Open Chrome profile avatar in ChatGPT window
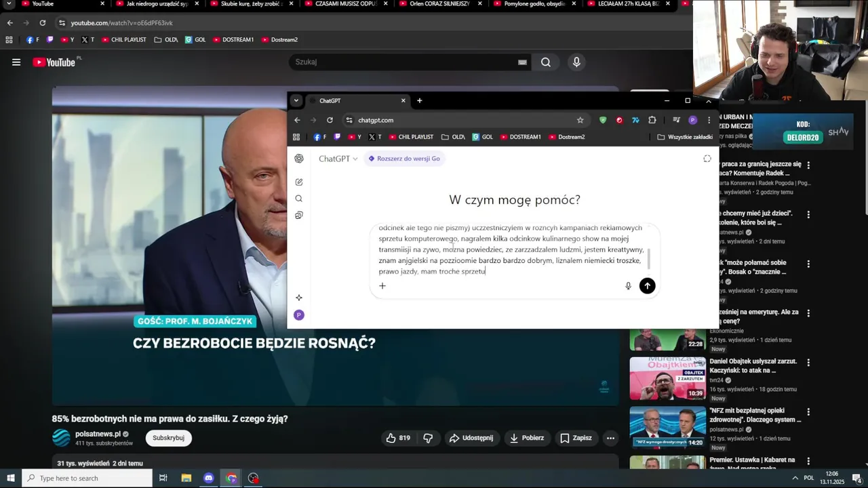 coord(692,120)
